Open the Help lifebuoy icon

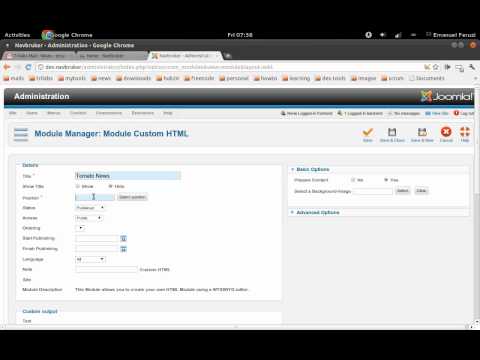coord(465,132)
